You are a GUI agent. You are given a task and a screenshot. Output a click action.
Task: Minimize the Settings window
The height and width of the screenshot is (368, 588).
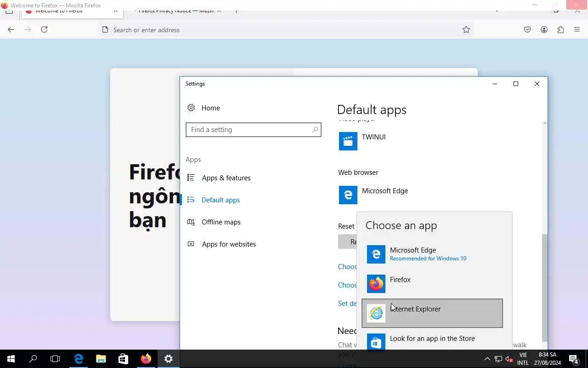[x=494, y=84]
